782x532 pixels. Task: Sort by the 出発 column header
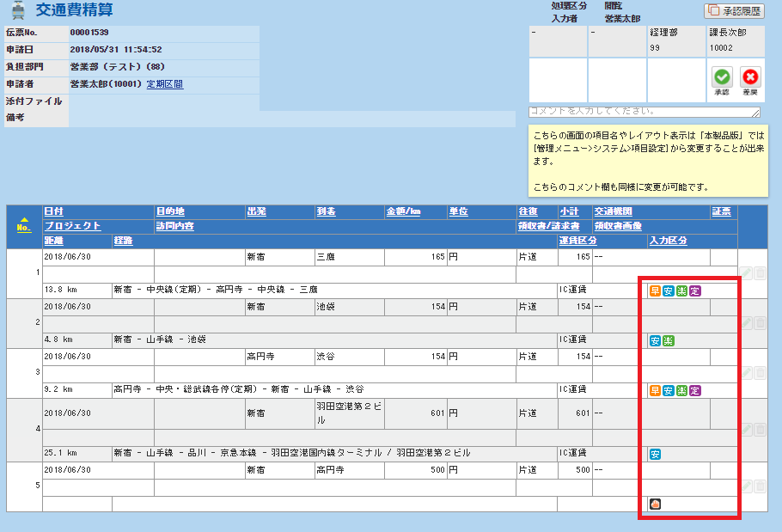pos(256,211)
